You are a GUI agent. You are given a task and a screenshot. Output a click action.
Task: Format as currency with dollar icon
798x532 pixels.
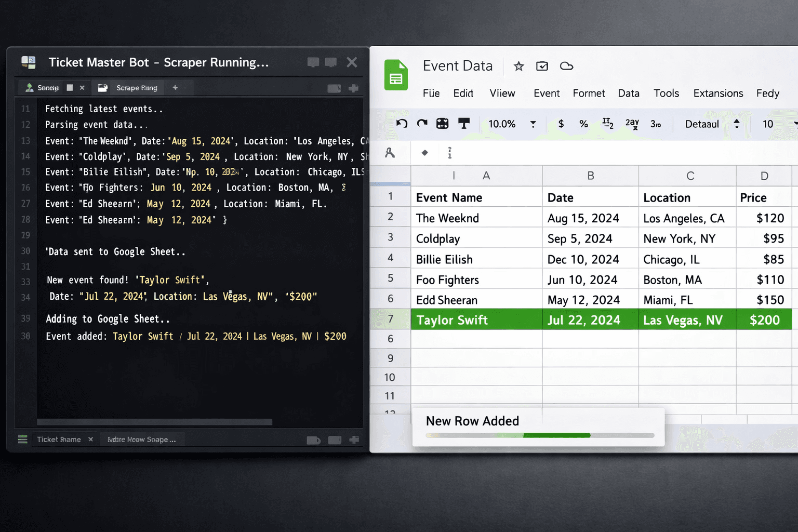[x=561, y=124]
